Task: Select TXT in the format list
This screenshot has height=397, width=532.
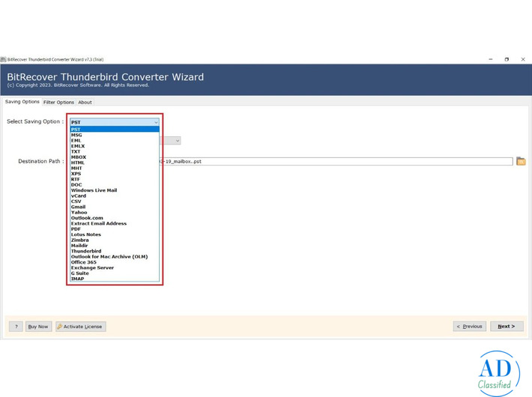Action: [115, 151]
